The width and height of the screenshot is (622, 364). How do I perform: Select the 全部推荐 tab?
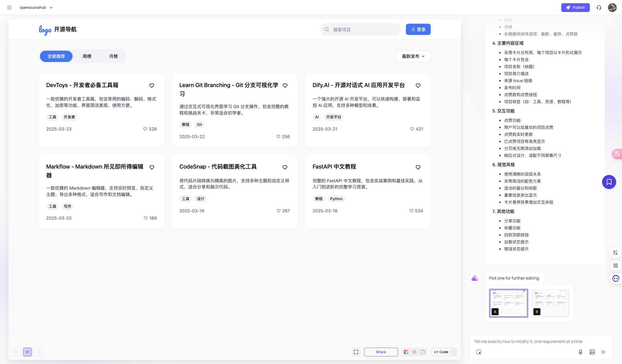point(56,56)
